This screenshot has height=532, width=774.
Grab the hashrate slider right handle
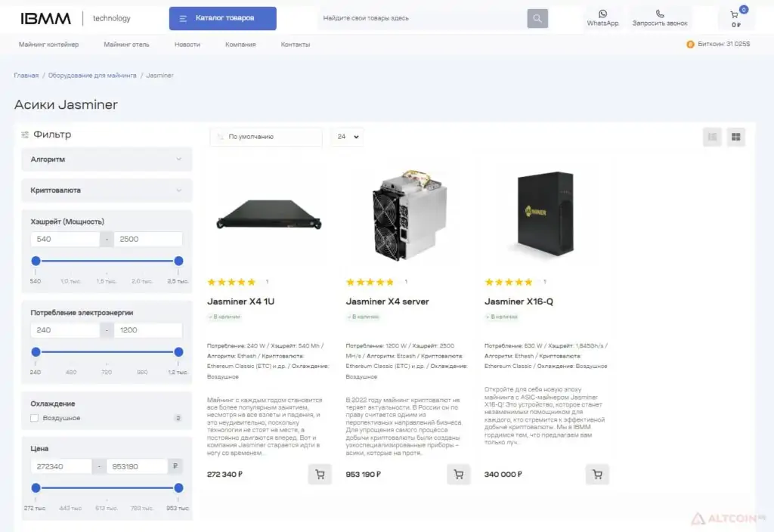point(178,261)
